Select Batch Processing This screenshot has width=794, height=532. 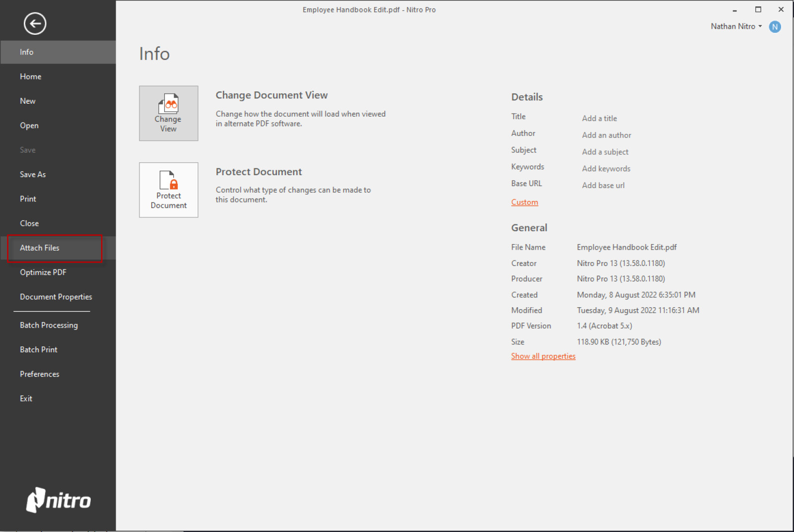[x=49, y=325]
